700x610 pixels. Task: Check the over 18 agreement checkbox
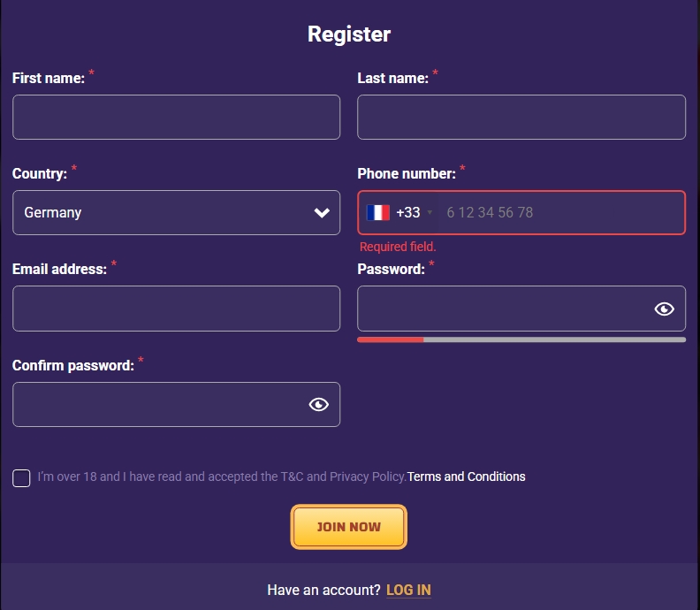[x=21, y=478]
